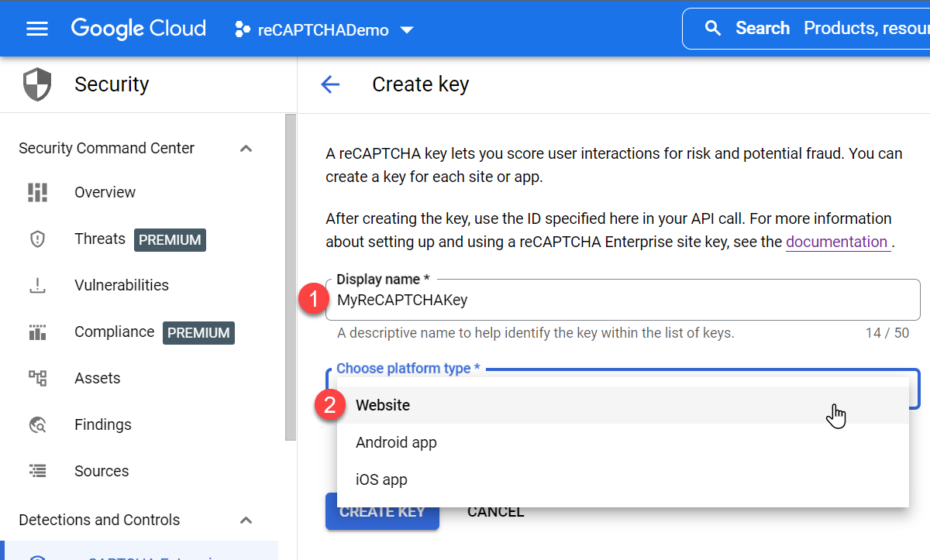Click the 14 / 50 character counter
930x560 pixels.
coord(887,333)
